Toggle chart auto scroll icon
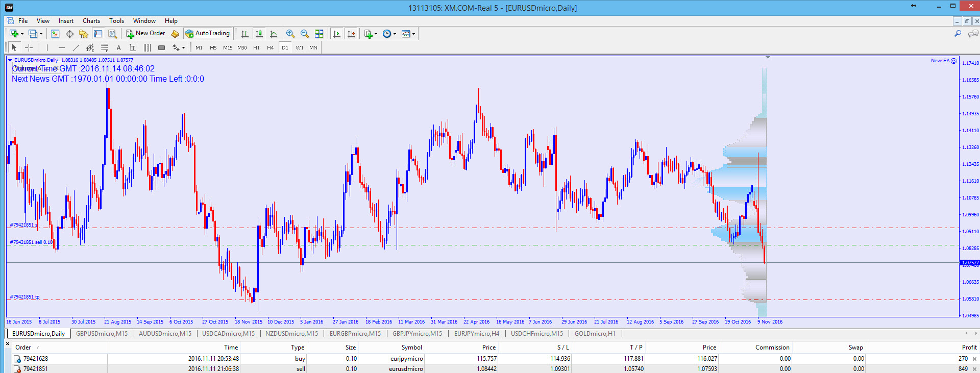Image resolution: width=980 pixels, height=373 pixels. (x=337, y=34)
